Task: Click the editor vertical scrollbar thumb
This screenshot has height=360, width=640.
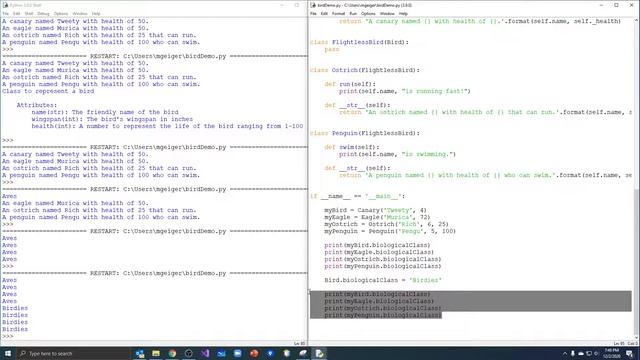Action: click(637, 261)
